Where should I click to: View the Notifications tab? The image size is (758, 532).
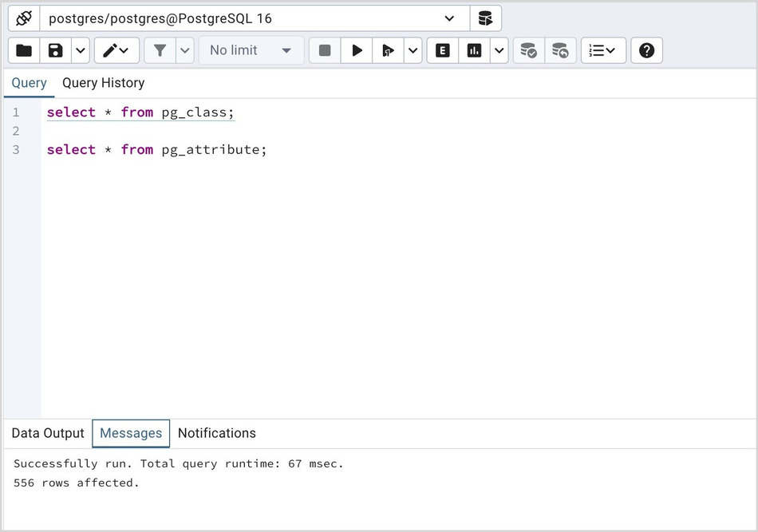216,433
